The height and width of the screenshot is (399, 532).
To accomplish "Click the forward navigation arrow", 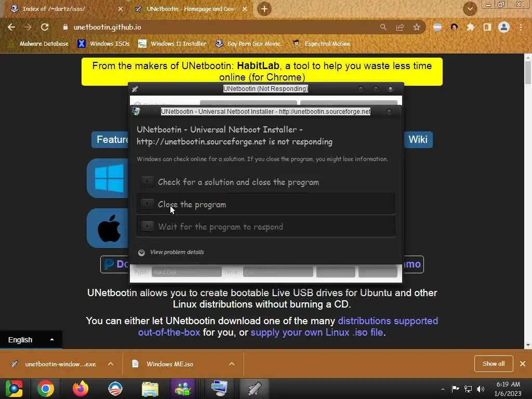I will 28,27.
